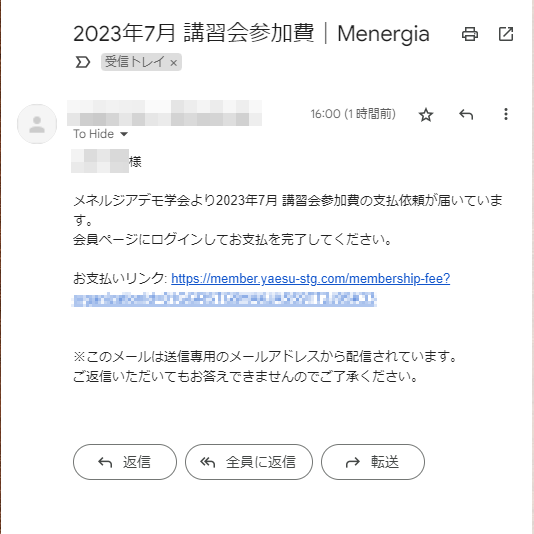Open the email in a new window
Screen dimensions: 534x534
[506, 34]
